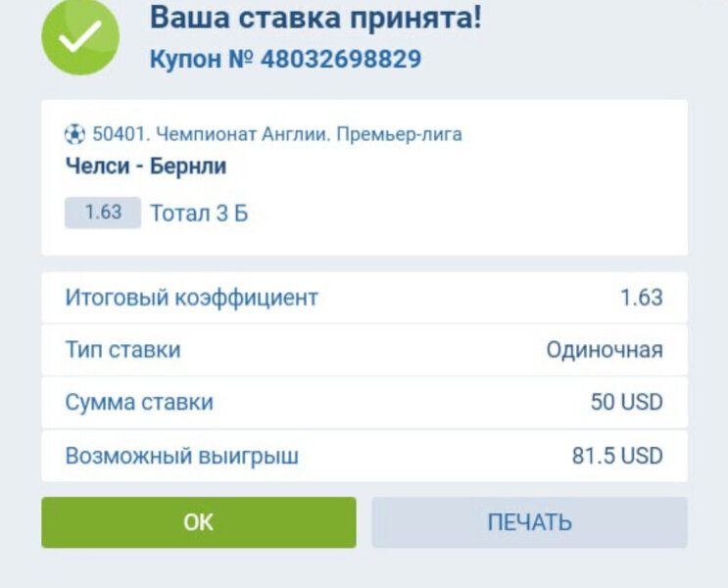Click the soccer ball sport icon

(x=74, y=134)
